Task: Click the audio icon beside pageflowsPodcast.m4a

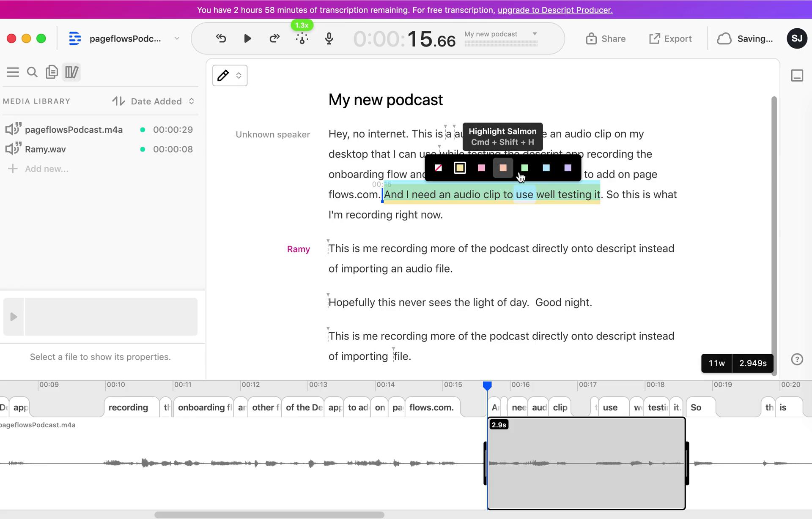Action: [13, 129]
